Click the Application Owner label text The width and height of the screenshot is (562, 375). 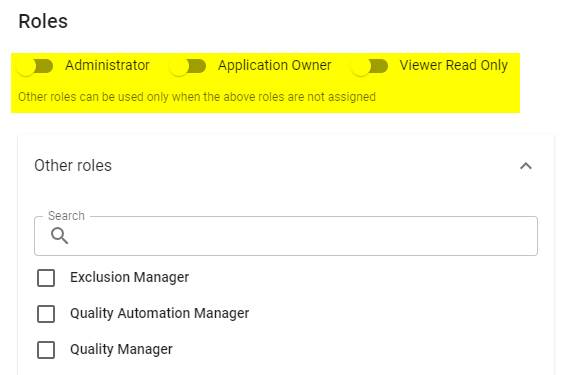pyautogui.click(x=275, y=66)
